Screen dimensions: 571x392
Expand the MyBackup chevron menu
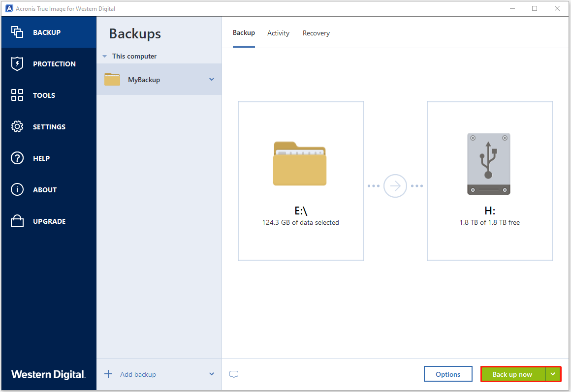[x=212, y=79]
